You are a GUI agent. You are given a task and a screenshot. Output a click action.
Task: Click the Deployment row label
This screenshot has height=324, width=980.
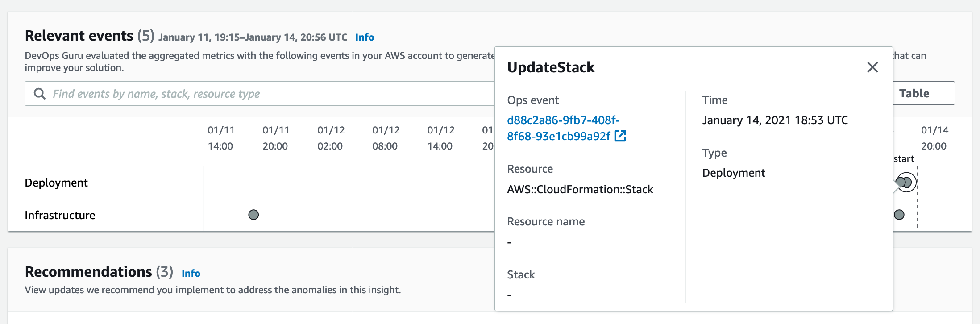(56, 183)
